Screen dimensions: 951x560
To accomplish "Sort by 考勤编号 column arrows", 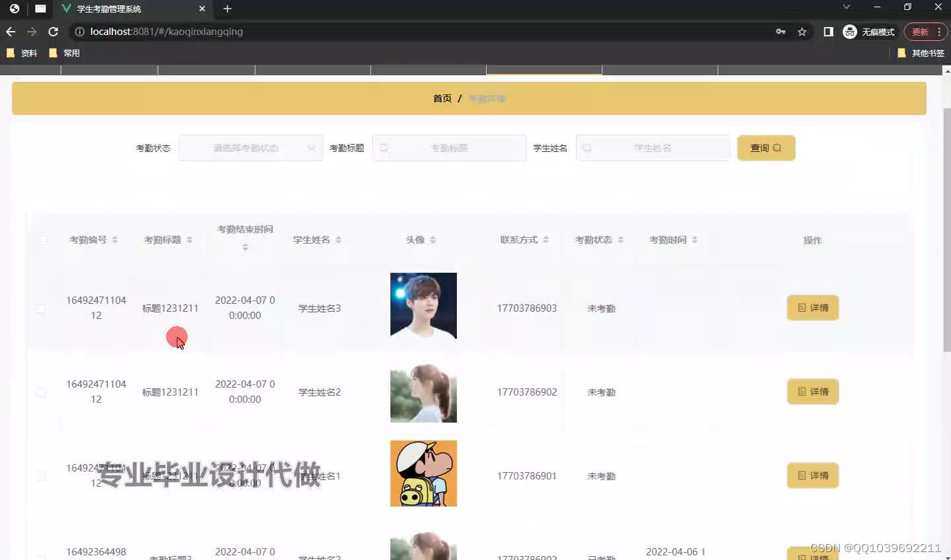I will click(115, 240).
